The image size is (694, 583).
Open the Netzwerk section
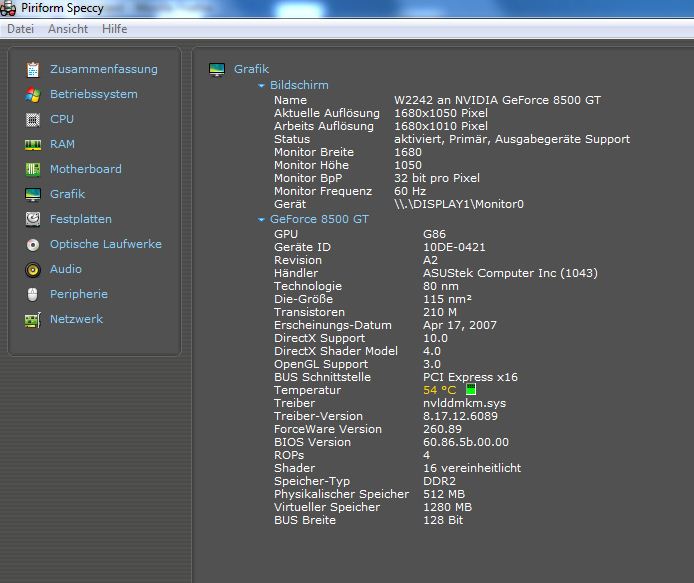click(77, 319)
